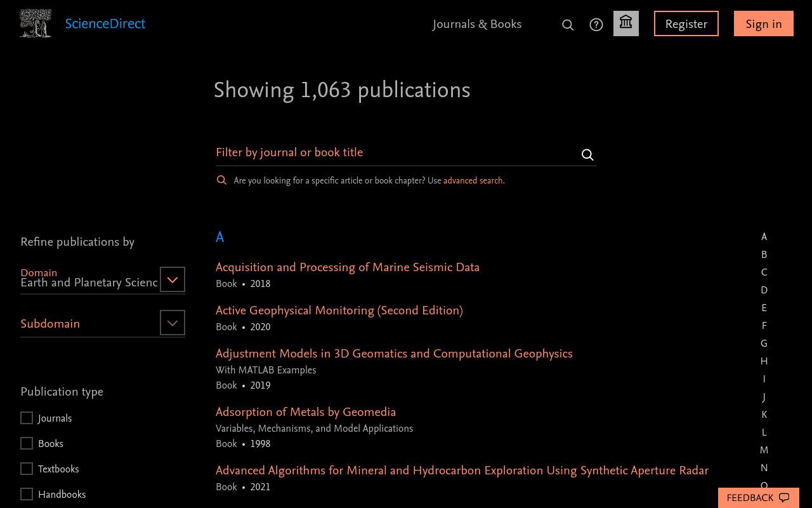Jump to letter D in index
Screen dimensions: 812x508
[x=764, y=290]
